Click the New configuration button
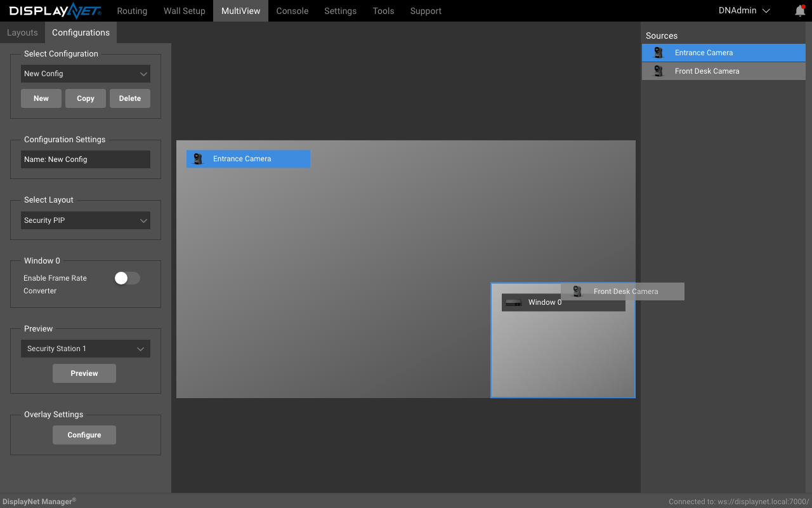This screenshot has height=508, width=812. tap(41, 98)
